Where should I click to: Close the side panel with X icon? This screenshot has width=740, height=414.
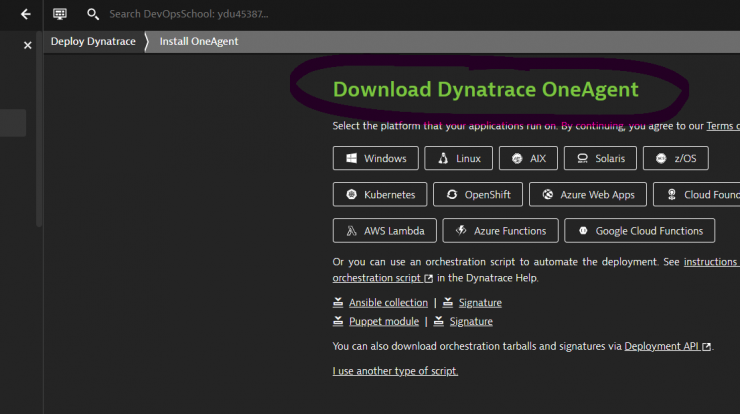pos(28,45)
